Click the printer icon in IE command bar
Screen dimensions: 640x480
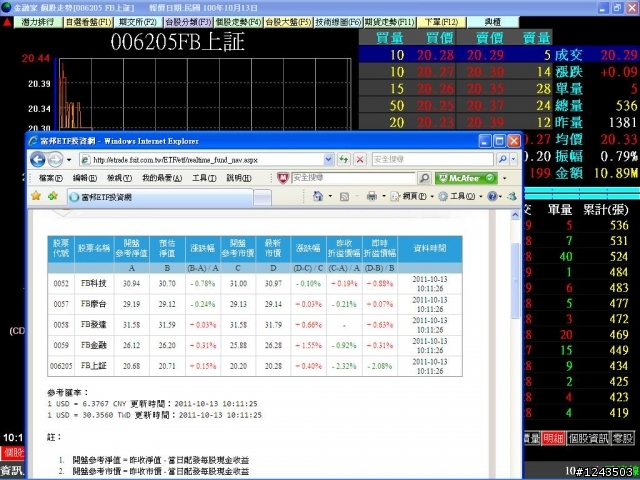[371, 197]
